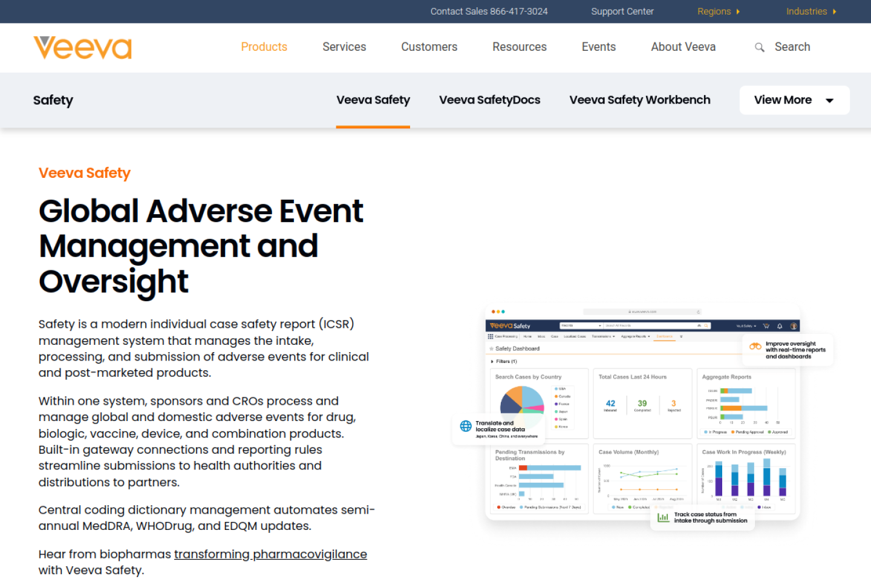Select the Veeva SafetyDocs tab

[x=490, y=100]
